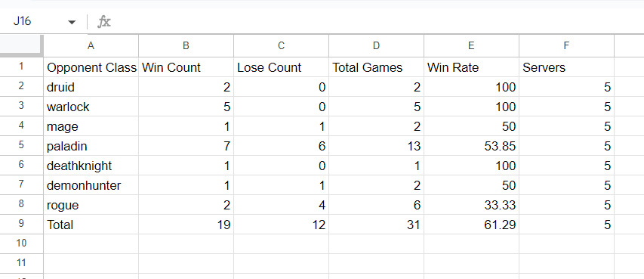The height and width of the screenshot is (279, 644).
Task: Click the Total label cell
Action: point(91,225)
